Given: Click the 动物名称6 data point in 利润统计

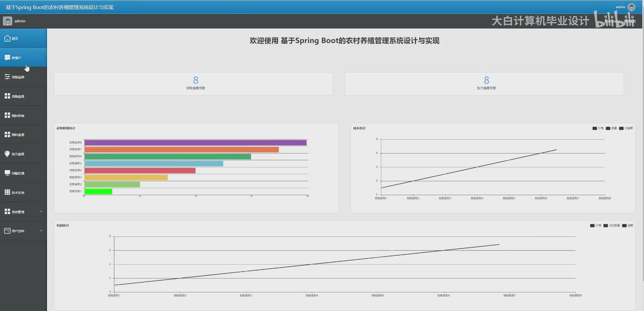Looking at the screenshot, I should [443, 250].
